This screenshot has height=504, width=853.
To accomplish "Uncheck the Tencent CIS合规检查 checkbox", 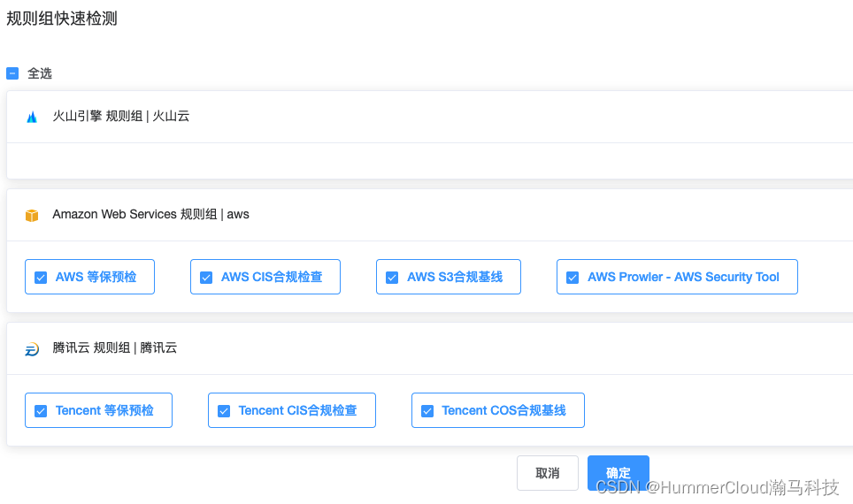I will [224, 411].
